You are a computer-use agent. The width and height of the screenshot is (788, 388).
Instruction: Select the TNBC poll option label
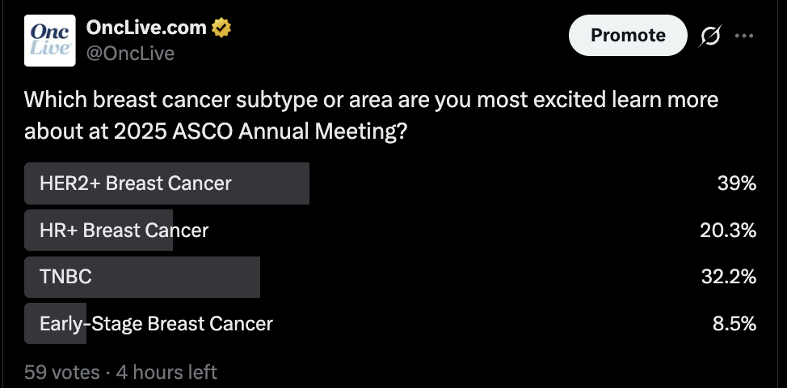click(66, 276)
